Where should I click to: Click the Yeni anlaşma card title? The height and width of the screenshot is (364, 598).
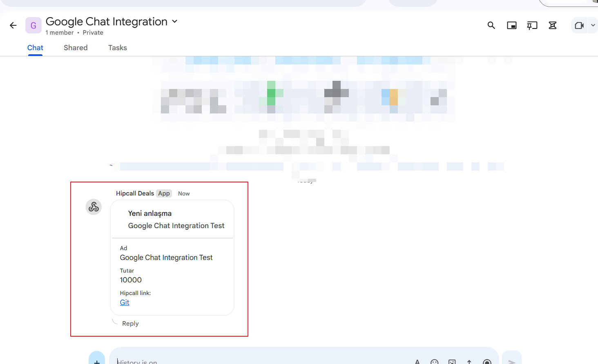tap(150, 213)
